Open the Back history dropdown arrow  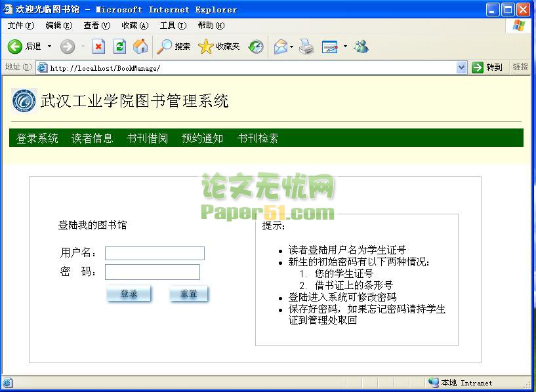click(50, 46)
